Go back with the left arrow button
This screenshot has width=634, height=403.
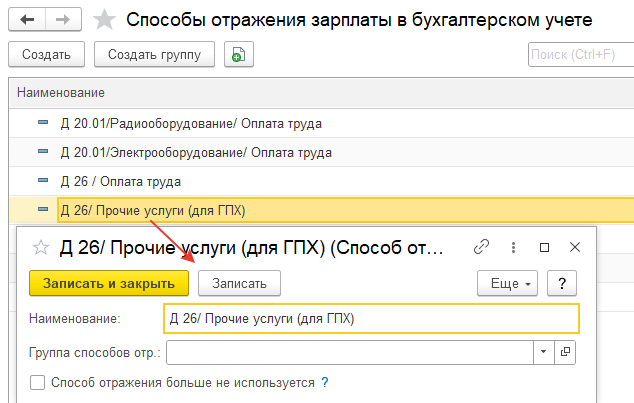27,19
